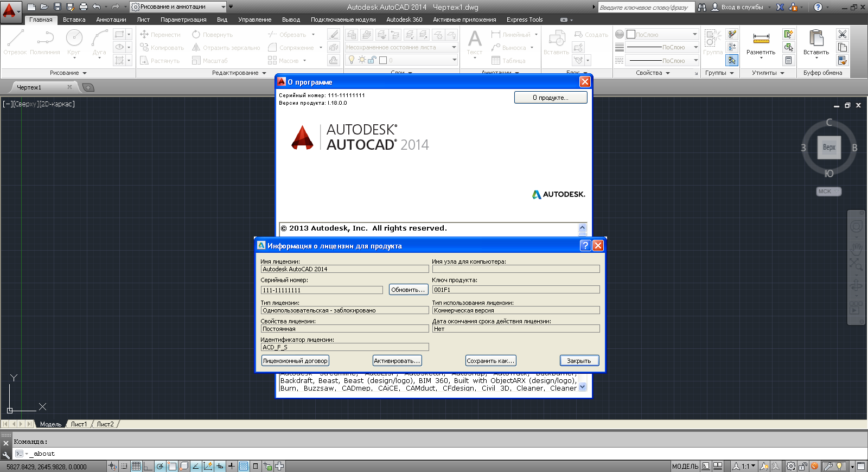Click the Лицензионный договор button
The image size is (868, 472).
(295, 361)
